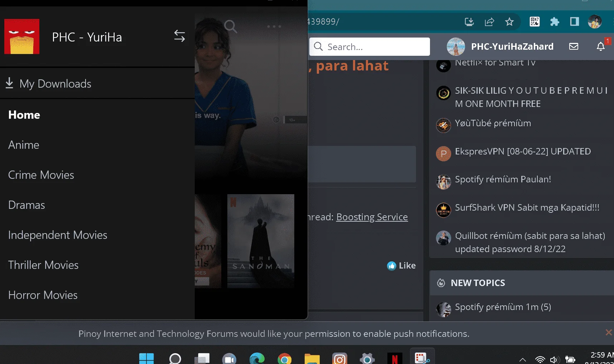
Task: Click the Like button on the post
Action: click(401, 266)
